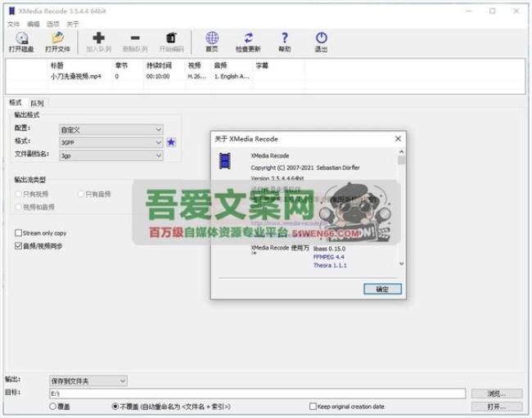Click the 标题 column header
Screen dimensions: 532x418
pos(57,65)
